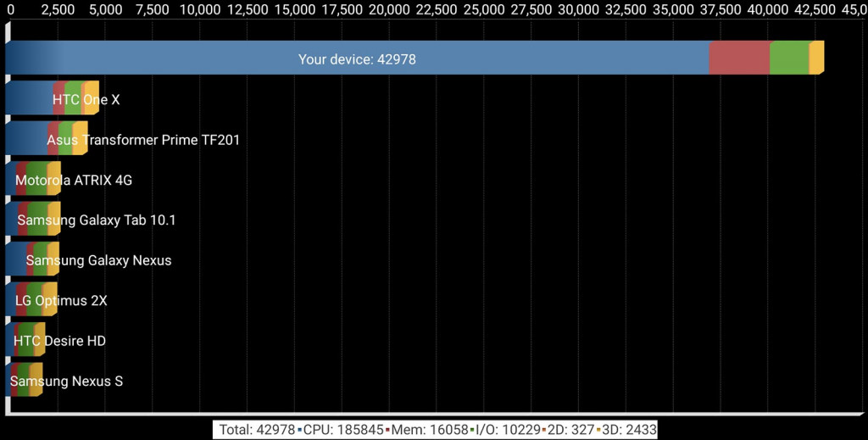Click the "27,500" axis value

(531, 9)
